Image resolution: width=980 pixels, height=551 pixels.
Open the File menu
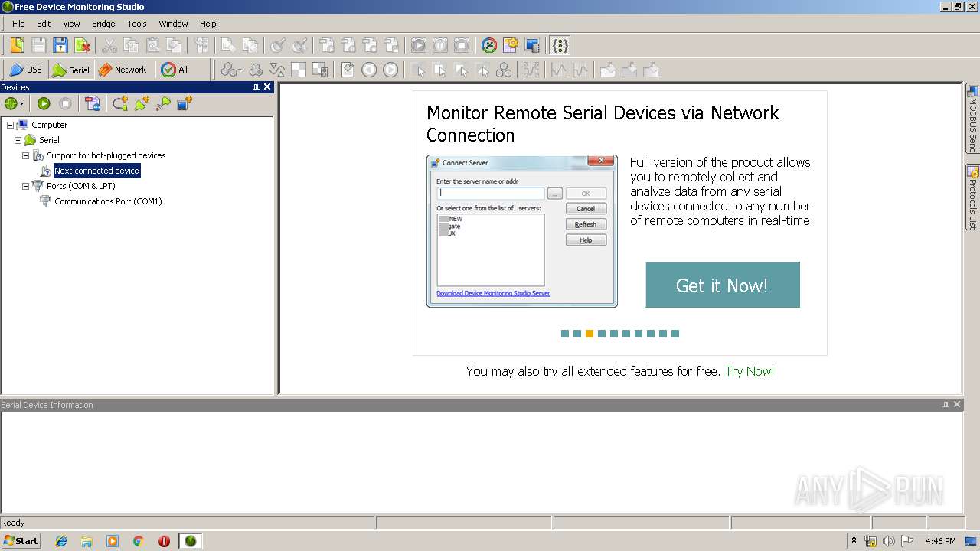pyautogui.click(x=18, y=24)
